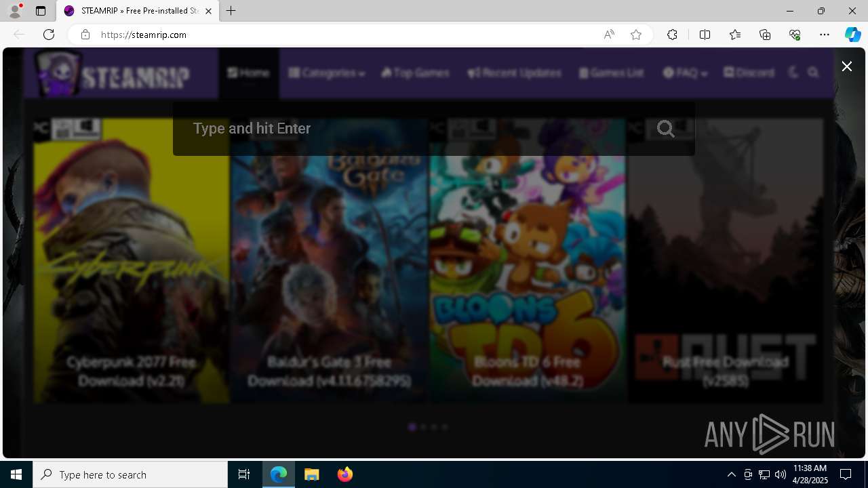The width and height of the screenshot is (868, 488).
Task: Click the taskbar search box
Action: (x=130, y=474)
